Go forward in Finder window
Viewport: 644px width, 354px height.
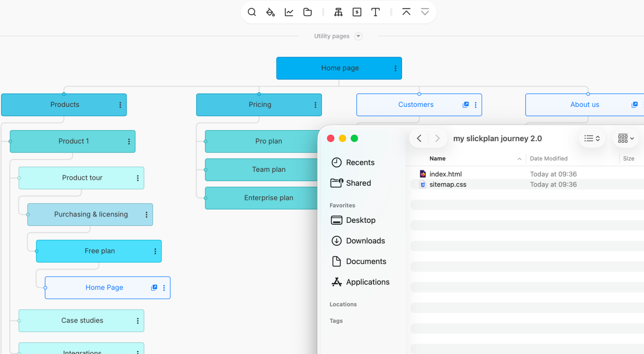[437, 138]
